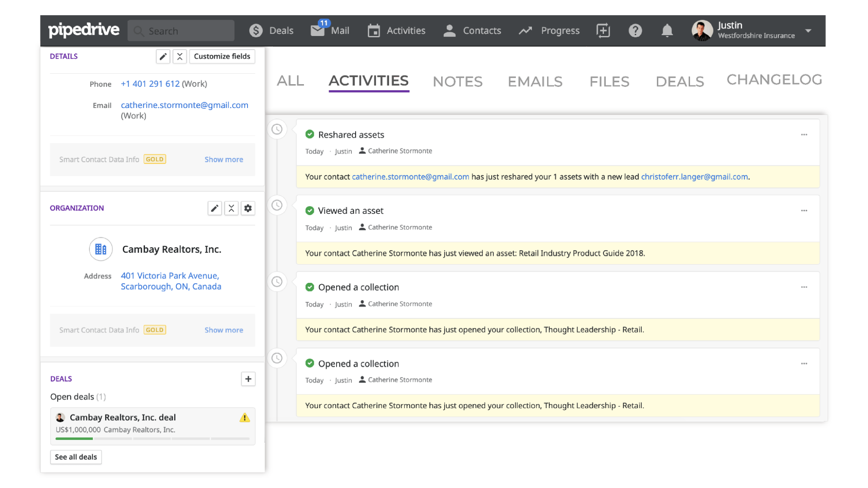Toggle done check on Viewed an asset
Image resolution: width=868 pixels, height=488 pixels.
(x=310, y=211)
